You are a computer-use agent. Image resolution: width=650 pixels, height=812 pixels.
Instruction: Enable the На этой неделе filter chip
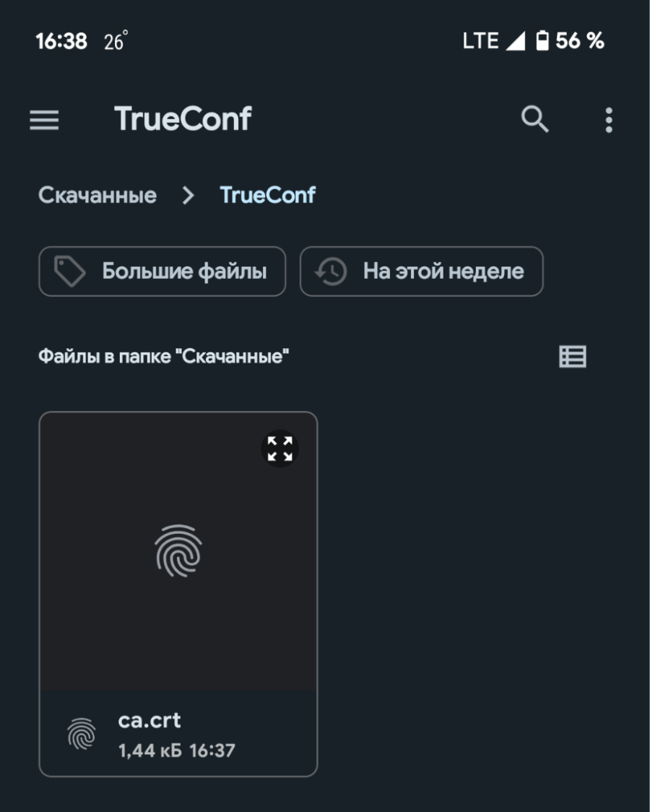pos(421,272)
